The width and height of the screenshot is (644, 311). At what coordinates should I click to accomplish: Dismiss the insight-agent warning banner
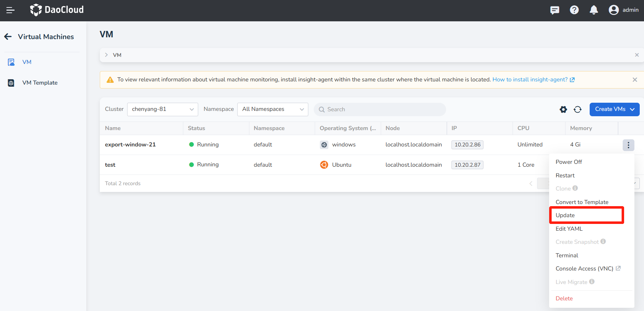tap(634, 80)
